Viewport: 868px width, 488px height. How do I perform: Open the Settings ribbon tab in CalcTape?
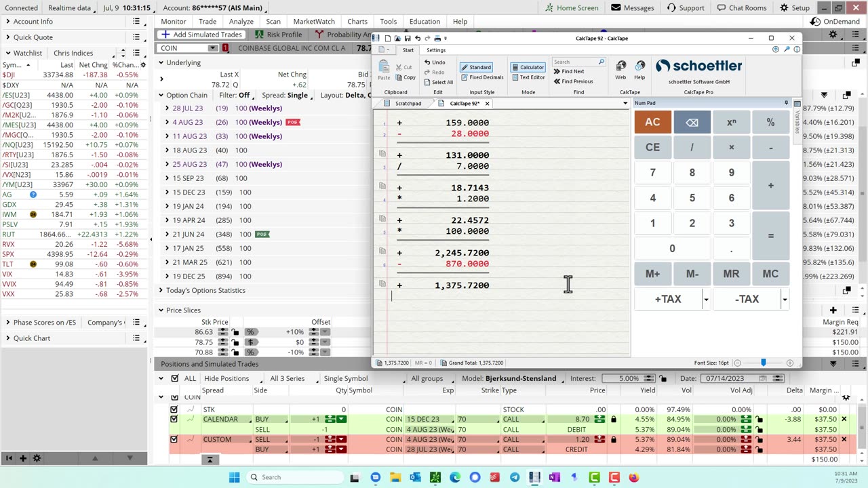click(436, 50)
